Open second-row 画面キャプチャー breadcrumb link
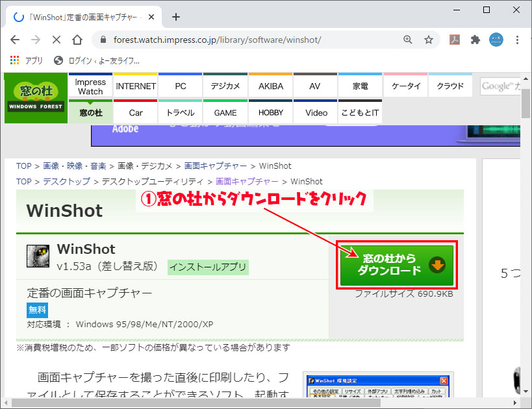Viewport: 532px width, 409px height. pyautogui.click(x=247, y=181)
